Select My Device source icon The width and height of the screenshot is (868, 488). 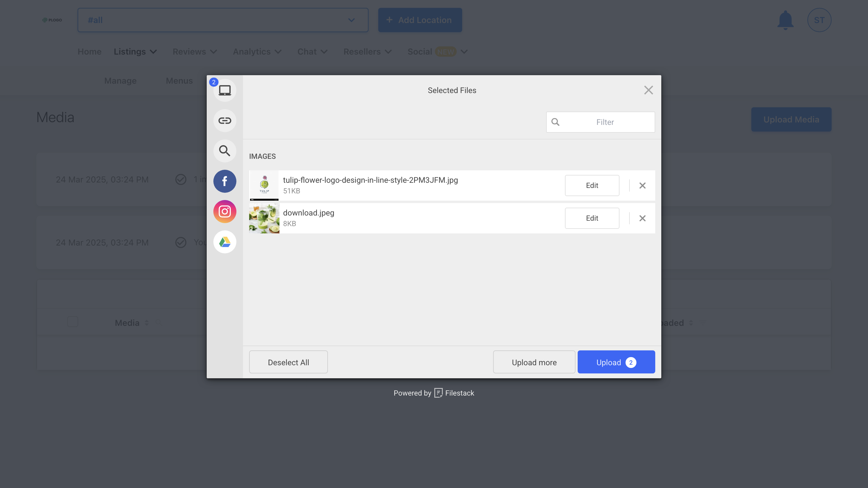[225, 90]
